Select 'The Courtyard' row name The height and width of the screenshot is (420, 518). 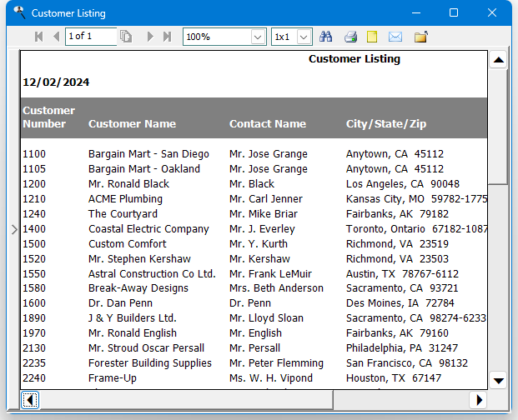[x=123, y=214]
